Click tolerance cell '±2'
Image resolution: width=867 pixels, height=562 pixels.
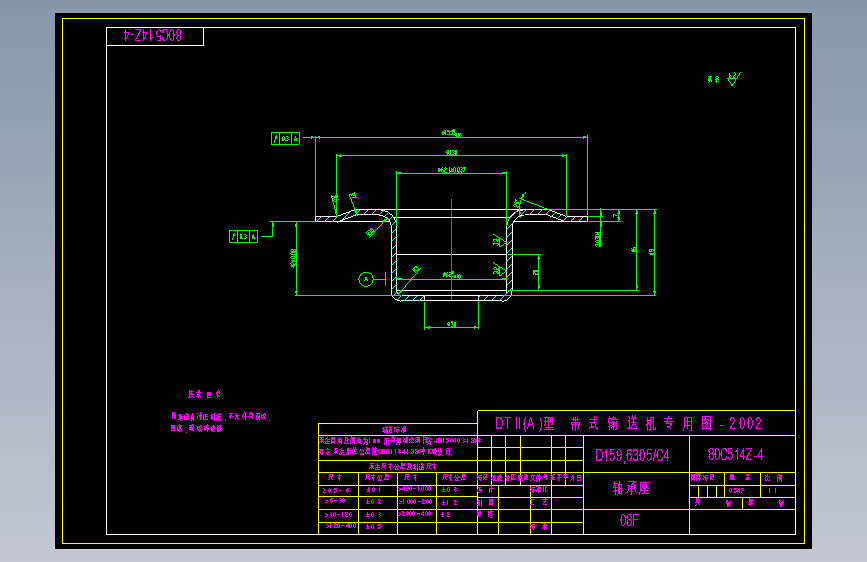click(446, 515)
